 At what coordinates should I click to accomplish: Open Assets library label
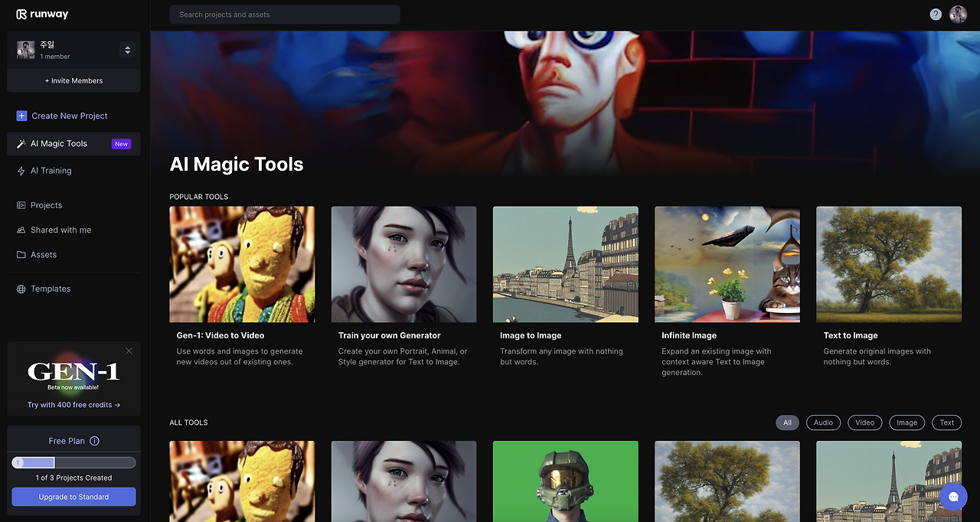(x=44, y=254)
